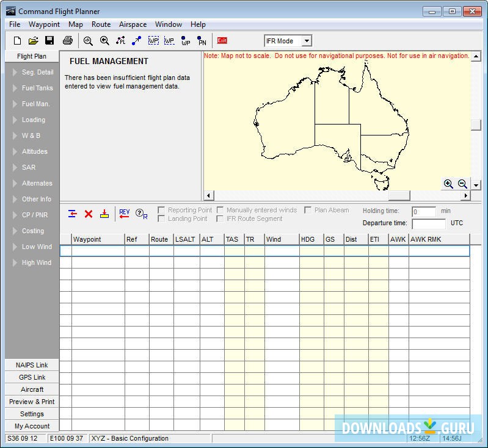Toggle IFR Route Segment checkbox

click(220, 219)
